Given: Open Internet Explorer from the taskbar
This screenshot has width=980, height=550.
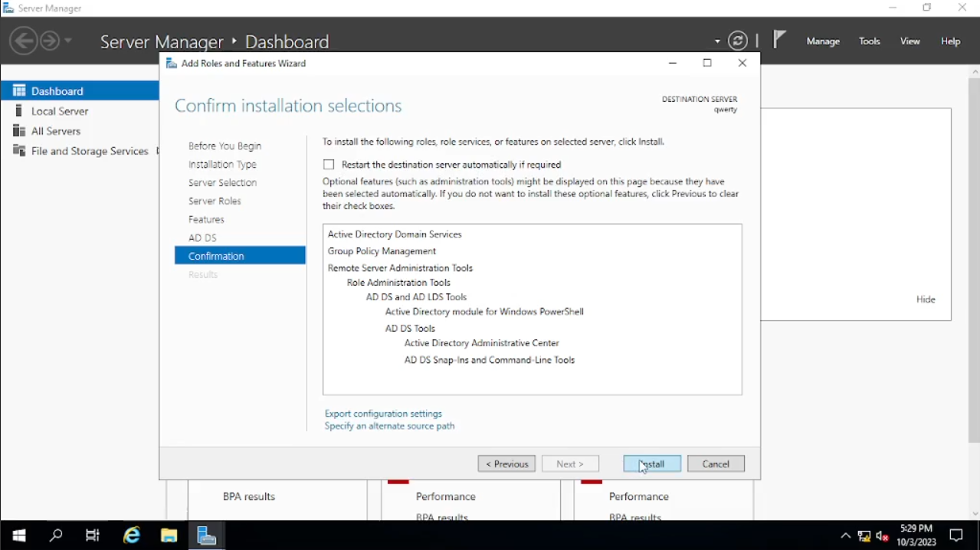Looking at the screenshot, I should point(132,535).
